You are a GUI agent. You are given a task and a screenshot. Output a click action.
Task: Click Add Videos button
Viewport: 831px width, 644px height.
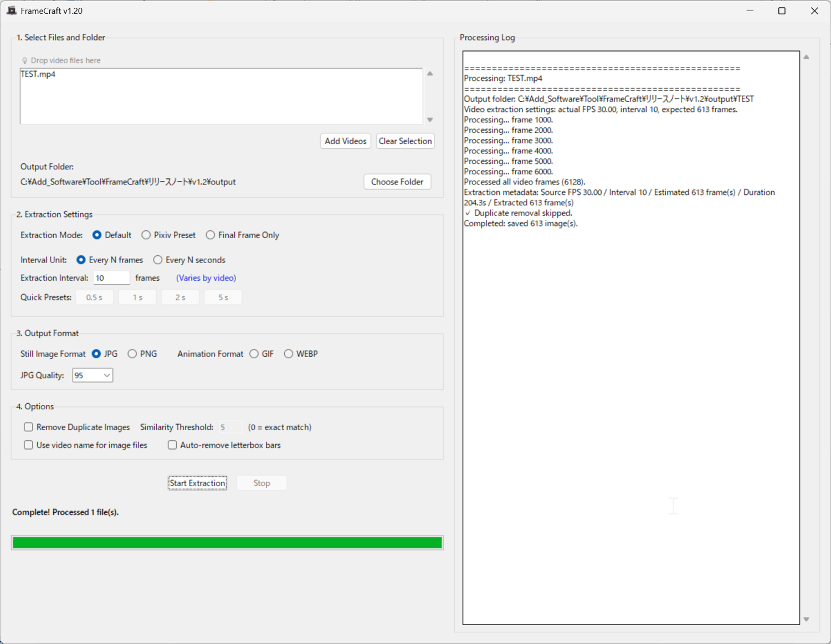pos(345,141)
